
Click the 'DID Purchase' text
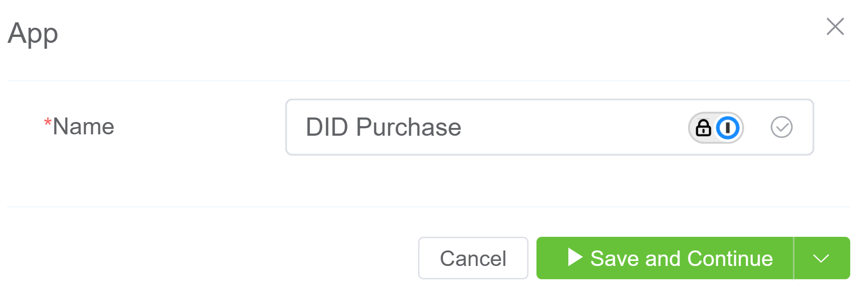point(383,127)
